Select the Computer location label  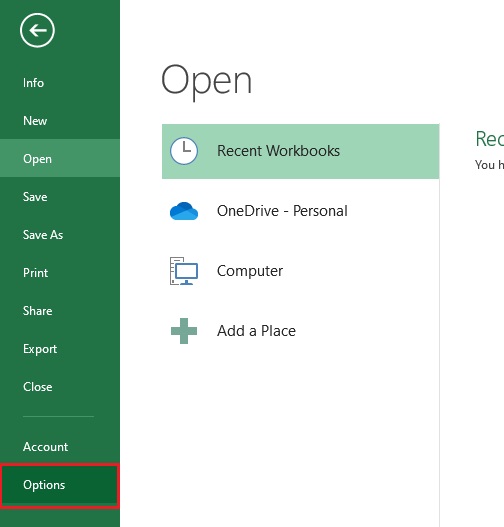(x=250, y=271)
